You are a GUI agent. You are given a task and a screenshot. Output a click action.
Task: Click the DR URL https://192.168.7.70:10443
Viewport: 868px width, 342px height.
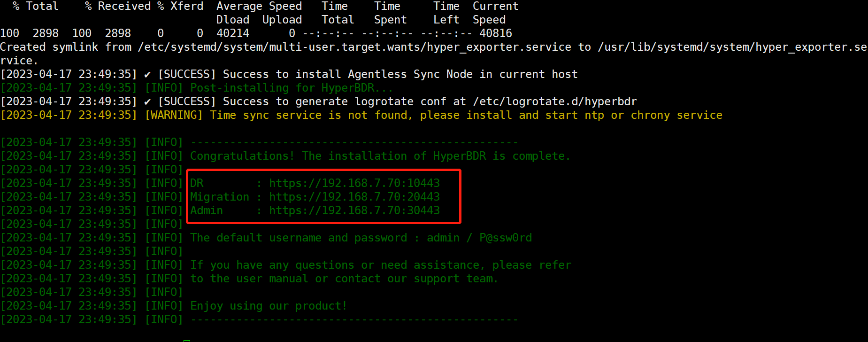coord(354,183)
